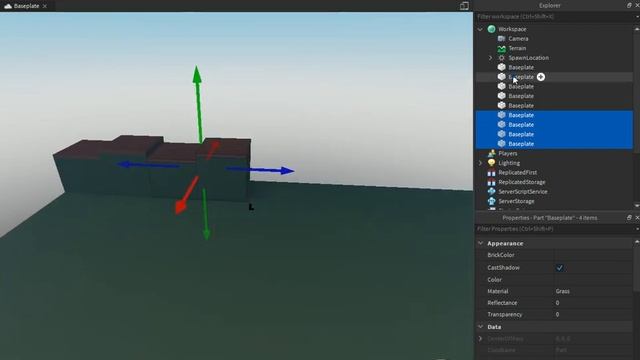
Task: Click the Explorer scrollbar up arrow
Action: coord(637,29)
